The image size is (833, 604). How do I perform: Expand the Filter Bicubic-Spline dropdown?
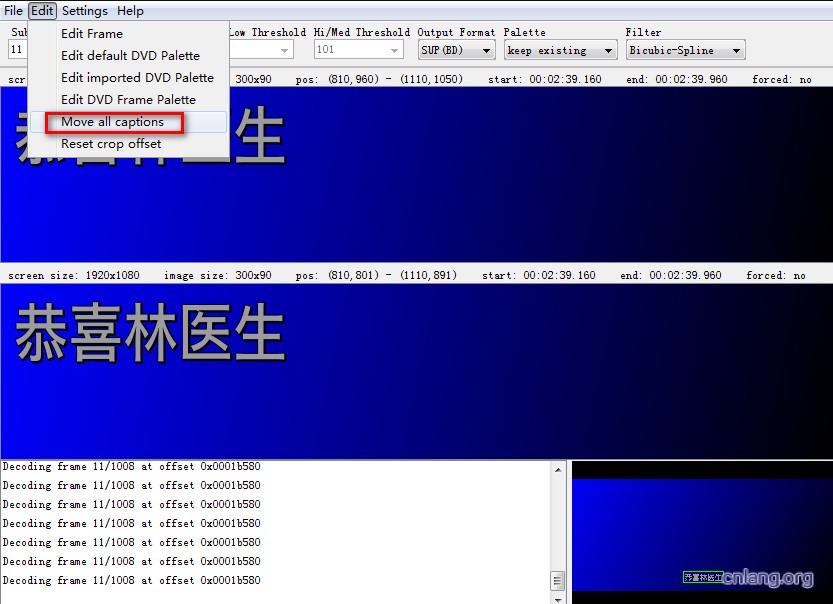(736, 50)
